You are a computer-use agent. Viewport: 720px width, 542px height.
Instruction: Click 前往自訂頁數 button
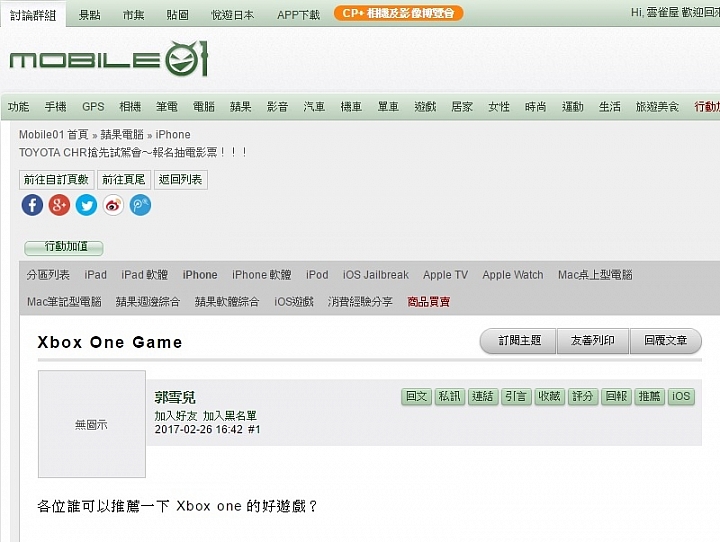pyautogui.click(x=56, y=180)
